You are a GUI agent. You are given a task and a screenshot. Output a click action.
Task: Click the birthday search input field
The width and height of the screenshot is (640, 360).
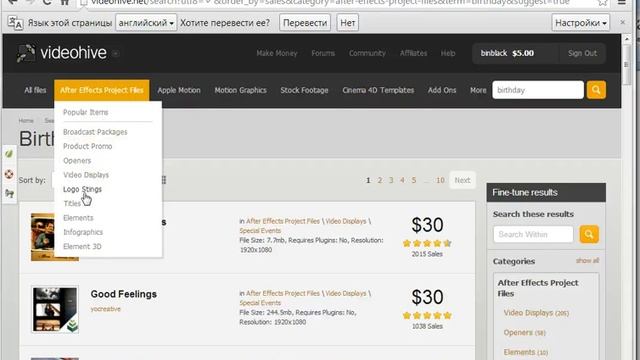(538, 90)
